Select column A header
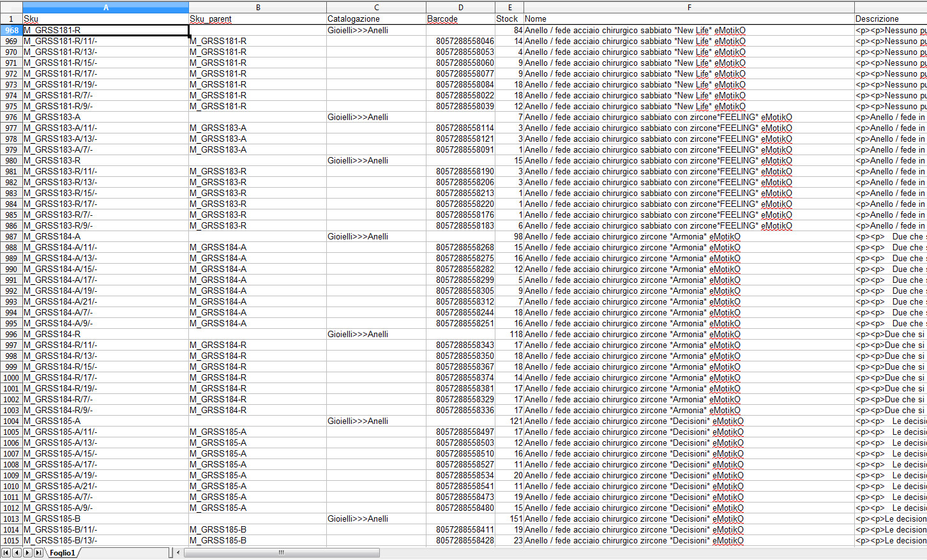Viewport: 927px width, 560px height. pyautogui.click(x=105, y=7)
